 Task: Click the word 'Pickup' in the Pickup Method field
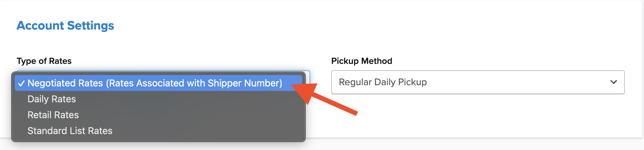coord(412,82)
